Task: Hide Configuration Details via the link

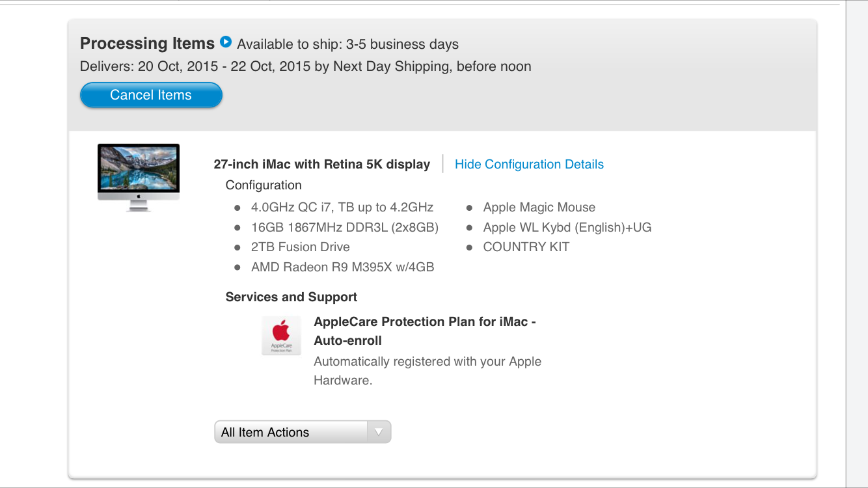Action: 529,165
